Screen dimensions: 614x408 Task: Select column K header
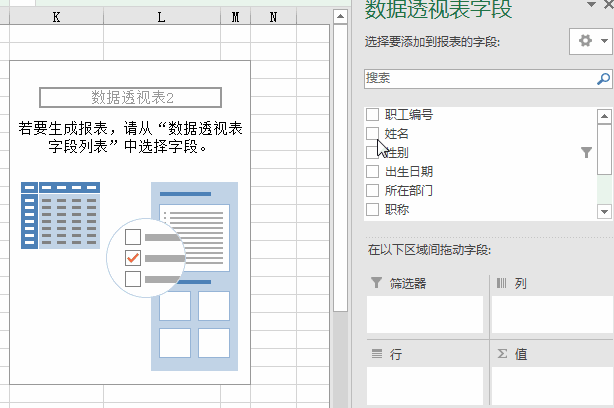pos(56,17)
